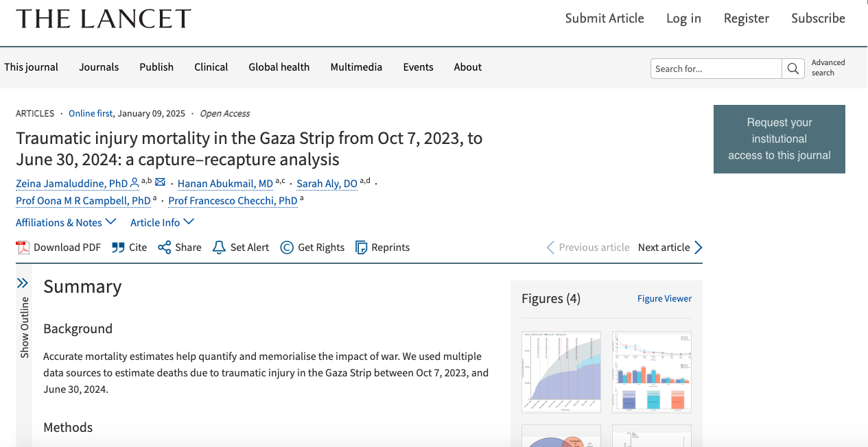Open the Global health menu
Screen dimensions: 868x447
279,67
